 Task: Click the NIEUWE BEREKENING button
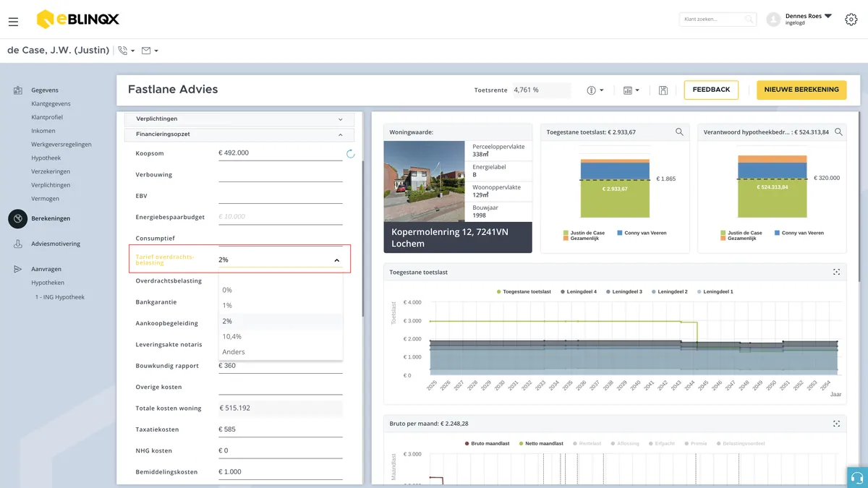click(801, 90)
